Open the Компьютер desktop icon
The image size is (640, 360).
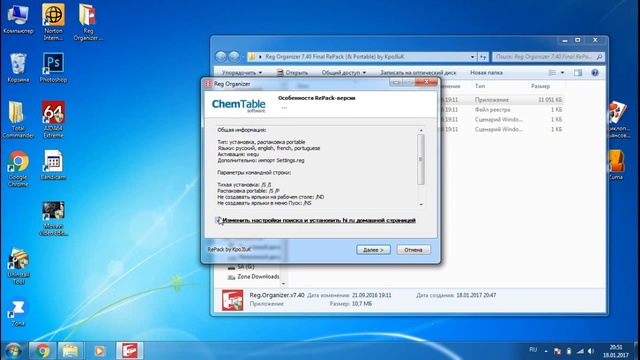[x=18, y=19]
